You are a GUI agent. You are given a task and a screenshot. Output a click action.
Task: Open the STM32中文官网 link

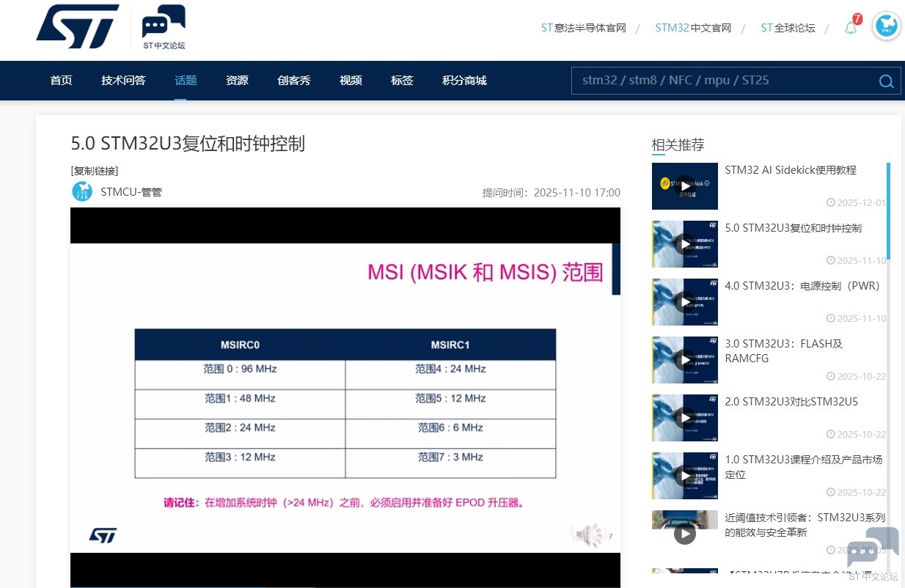(x=693, y=28)
